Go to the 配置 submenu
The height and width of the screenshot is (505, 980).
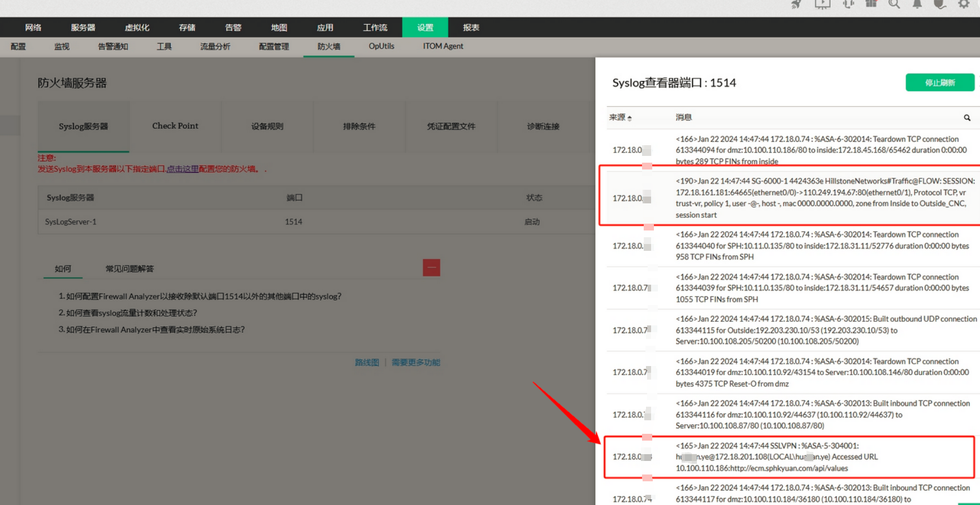[x=18, y=46]
